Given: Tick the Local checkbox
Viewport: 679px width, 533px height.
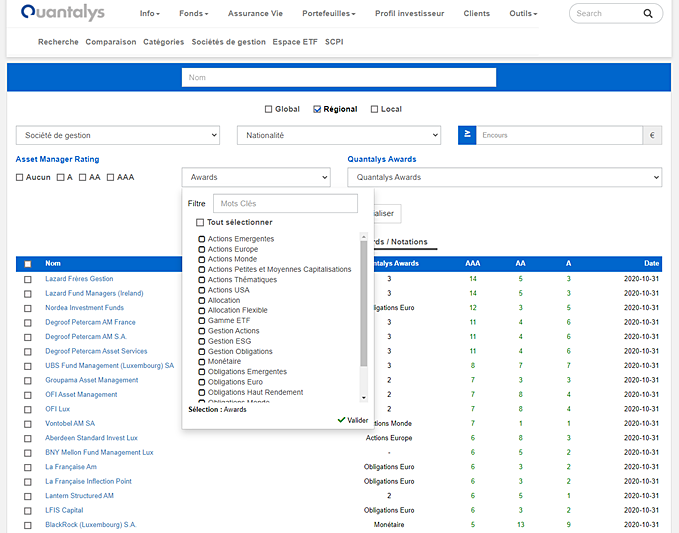Looking at the screenshot, I should tap(375, 109).
